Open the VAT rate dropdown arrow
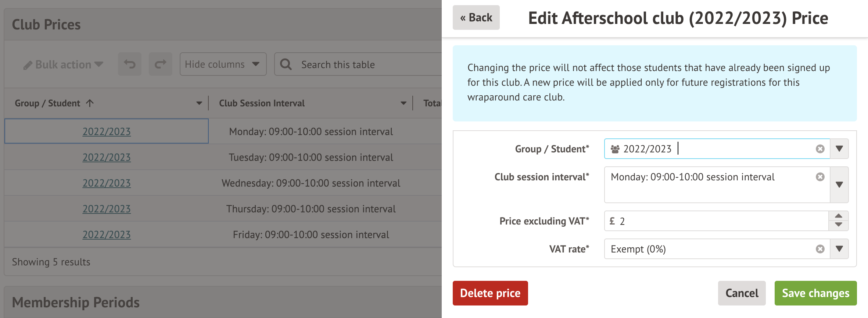Image resolution: width=868 pixels, height=318 pixels. [x=839, y=249]
